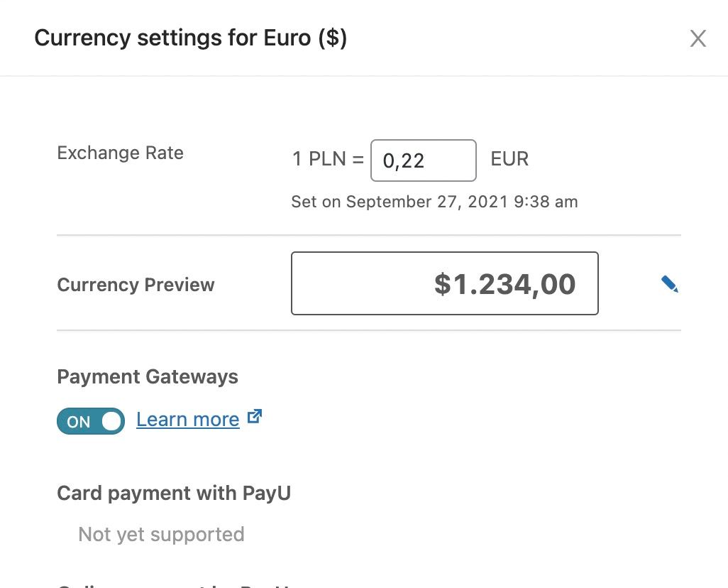The image size is (728, 588).
Task: Click the ON text inside the toggle
Action: [79, 422]
